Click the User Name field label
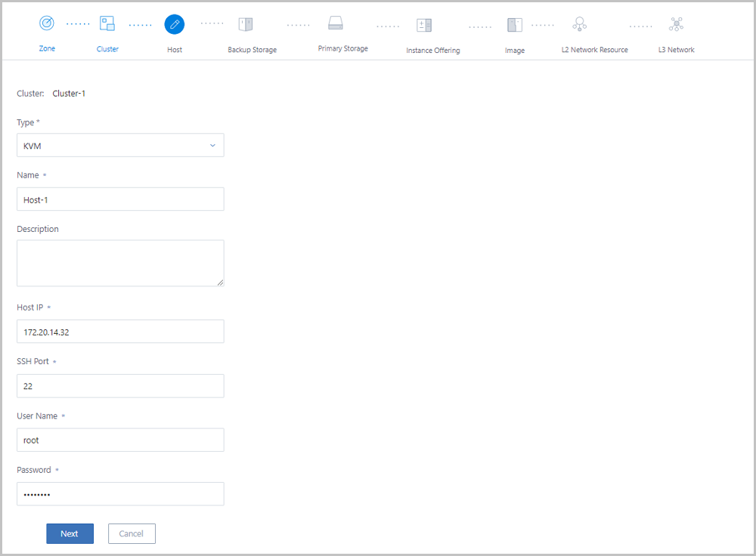756x556 pixels. 37,415
